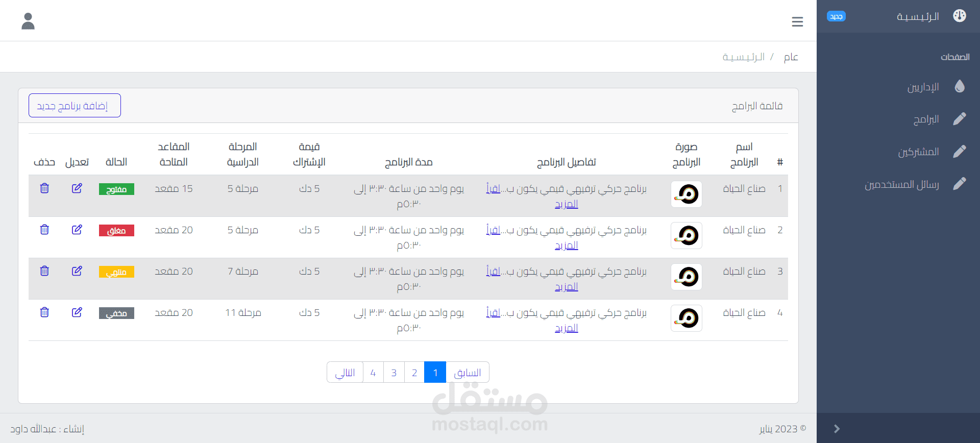Go to pagination page 4
The height and width of the screenshot is (443, 980).
(x=373, y=372)
